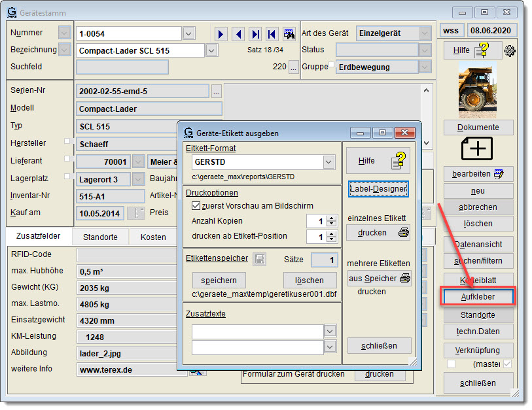Click the Aufkleber button
The height and width of the screenshot is (410, 532).
[478, 297]
